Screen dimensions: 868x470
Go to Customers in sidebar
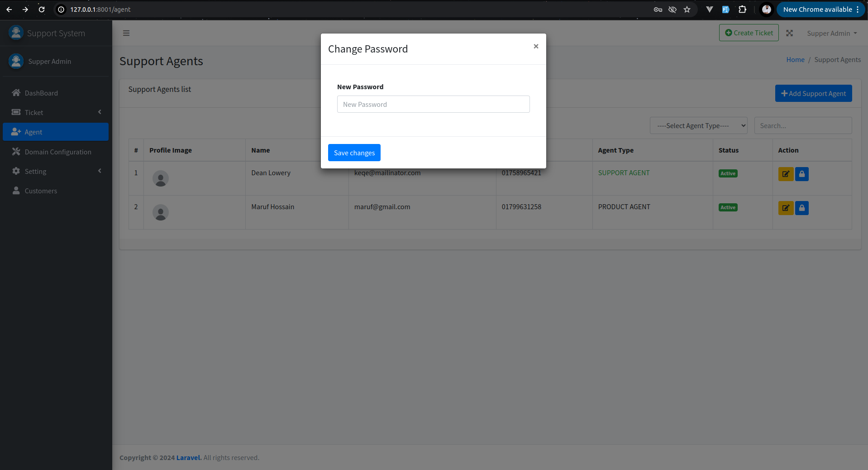point(41,191)
